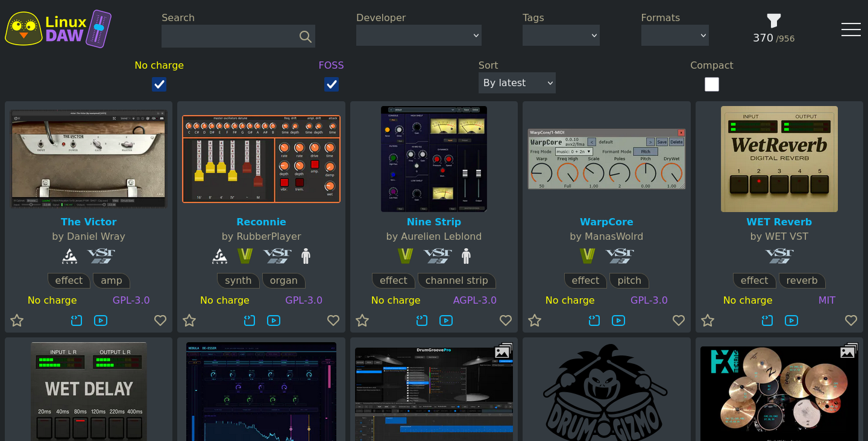The height and width of the screenshot is (441, 868).
Task: Click the 'reverb' tag on WET Reverb
Action: click(x=802, y=280)
